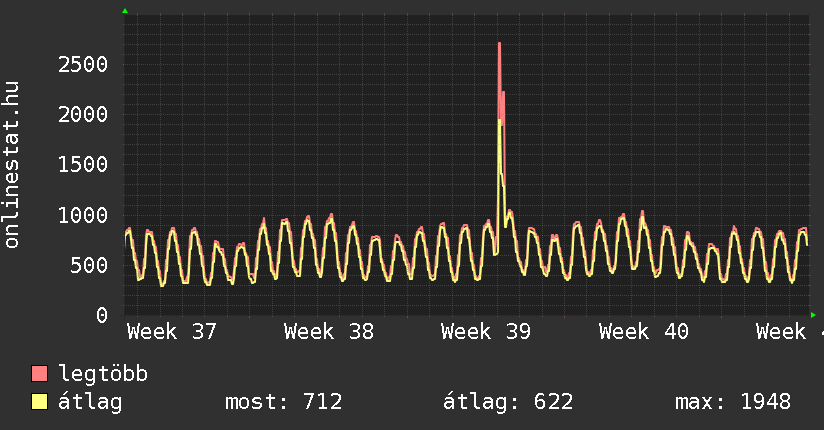
Task: Click the 'most: 712' current value
Action: pyautogui.click(x=283, y=402)
